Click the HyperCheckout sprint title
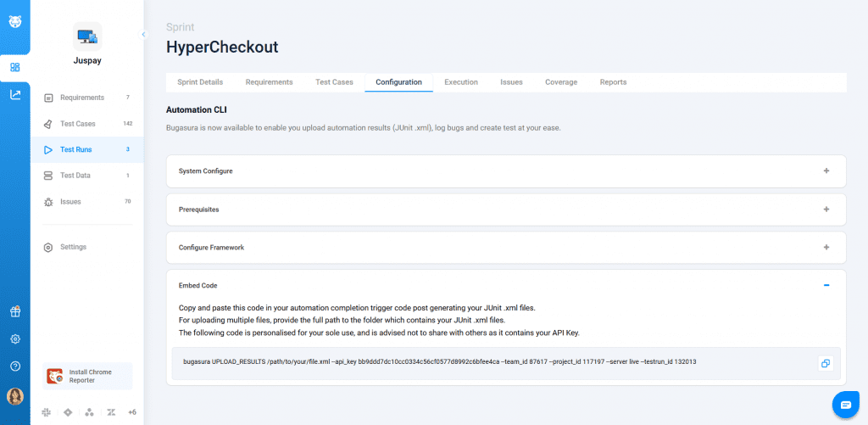Viewport: 868px width, 425px height. click(x=222, y=48)
